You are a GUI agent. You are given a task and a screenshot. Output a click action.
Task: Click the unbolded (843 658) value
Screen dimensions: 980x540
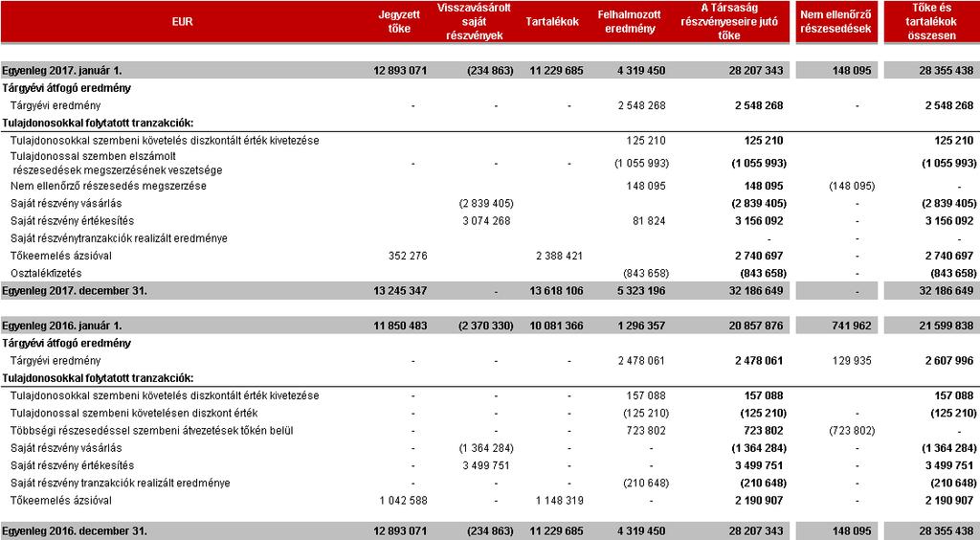coord(646,273)
